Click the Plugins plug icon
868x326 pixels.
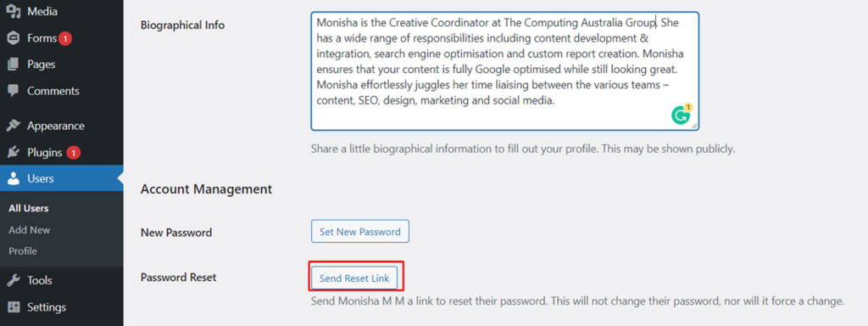pos(14,152)
